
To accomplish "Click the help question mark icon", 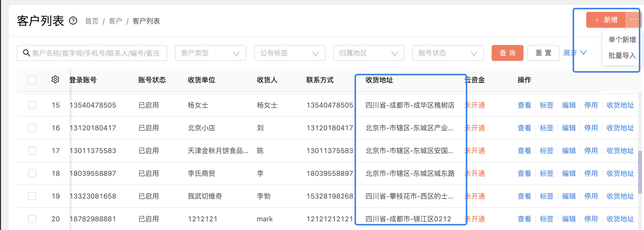I will [x=73, y=21].
